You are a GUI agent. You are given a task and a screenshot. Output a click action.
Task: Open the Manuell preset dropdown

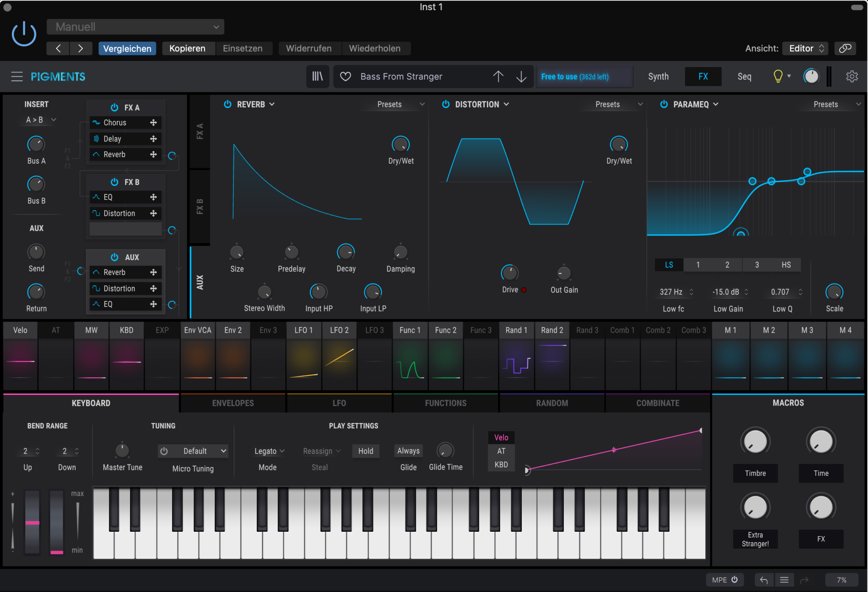coord(135,27)
